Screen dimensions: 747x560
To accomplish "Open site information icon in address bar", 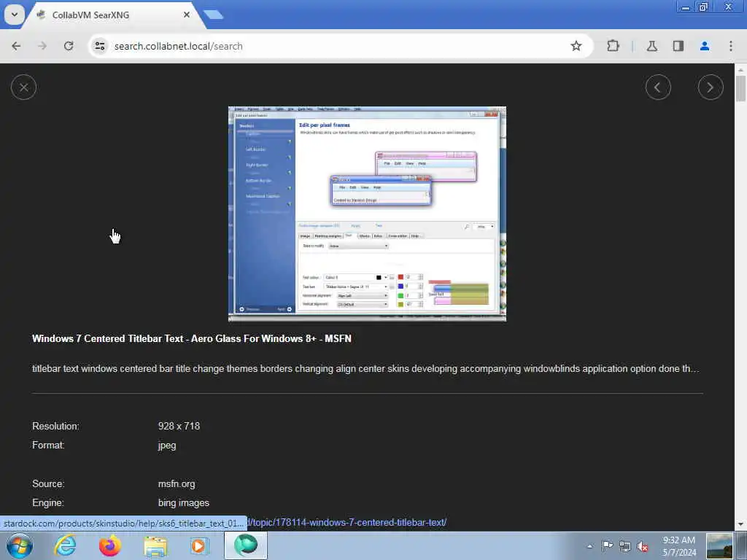I will (x=99, y=46).
